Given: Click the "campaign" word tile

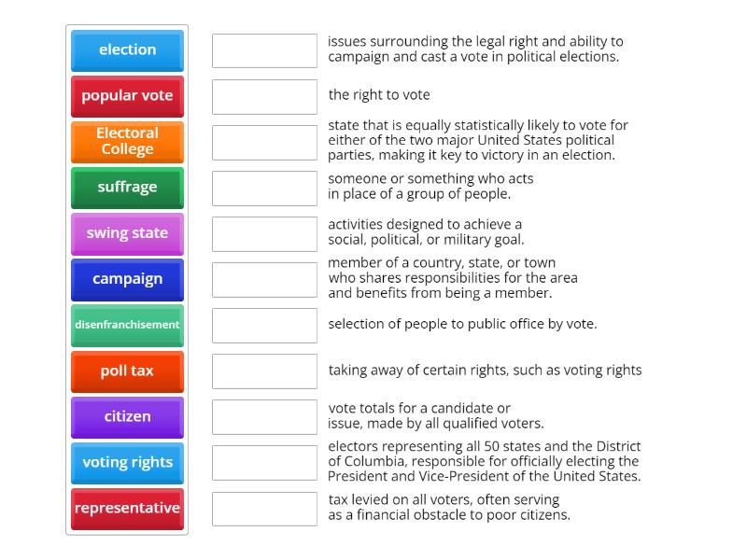Looking at the screenshot, I should point(127,280).
